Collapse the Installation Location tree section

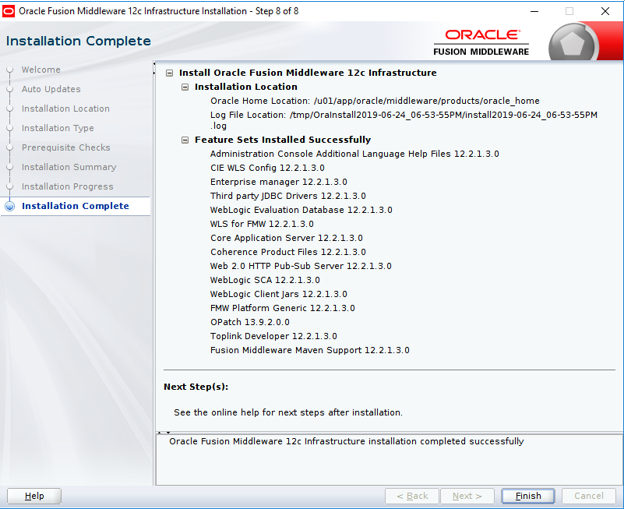(x=185, y=87)
